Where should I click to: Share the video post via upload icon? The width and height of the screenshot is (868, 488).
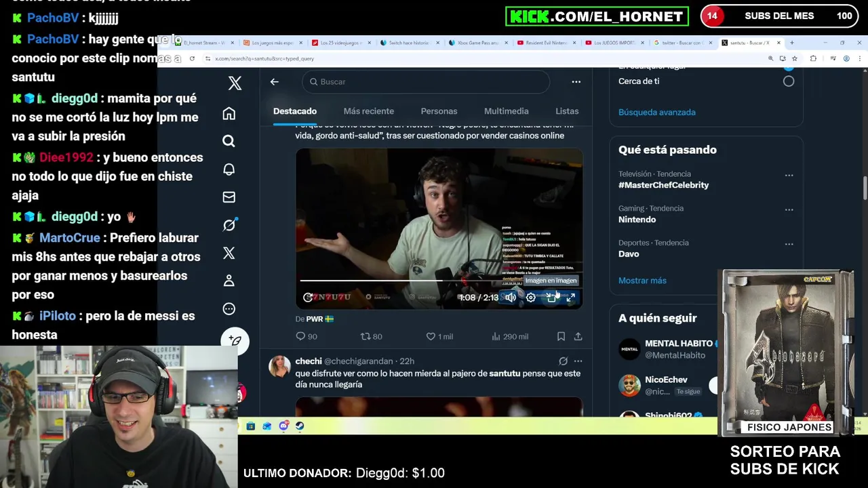click(x=578, y=336)
